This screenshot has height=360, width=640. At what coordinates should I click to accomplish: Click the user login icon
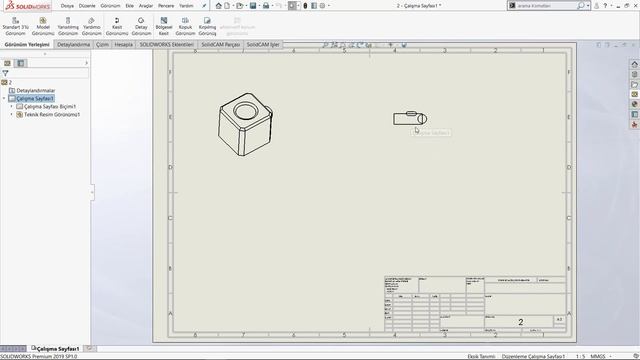click(596, 6)
